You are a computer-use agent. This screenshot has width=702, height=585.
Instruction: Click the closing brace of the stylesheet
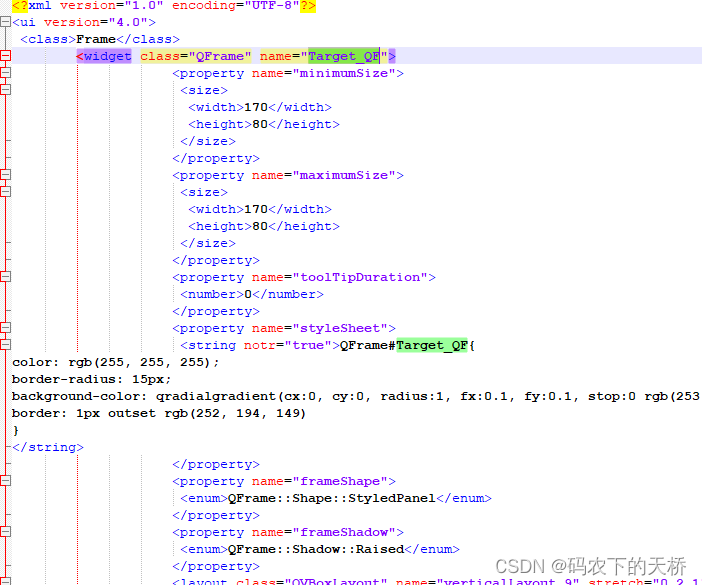[16, 431]
